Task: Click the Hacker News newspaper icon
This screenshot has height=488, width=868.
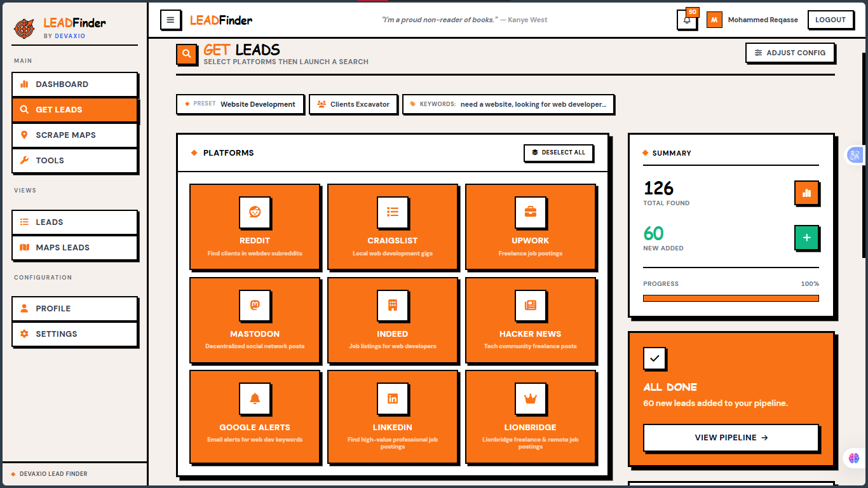Action: pos(531,306)
